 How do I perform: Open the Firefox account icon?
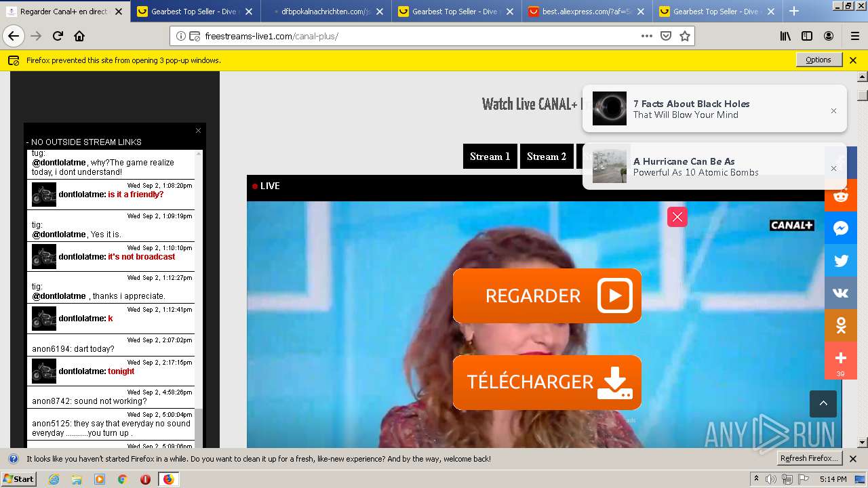[x=829, y=36]
